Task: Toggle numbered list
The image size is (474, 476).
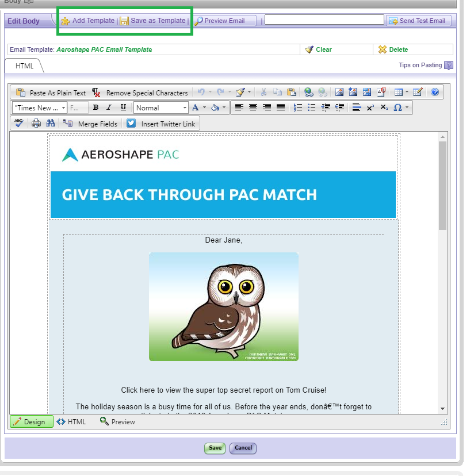Action: [298, 108]
